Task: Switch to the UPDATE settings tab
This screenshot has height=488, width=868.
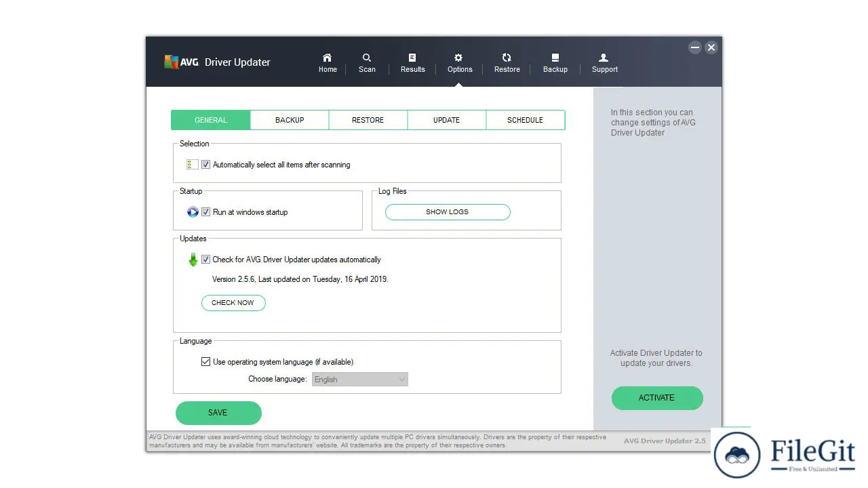Action: coord(447,120)
